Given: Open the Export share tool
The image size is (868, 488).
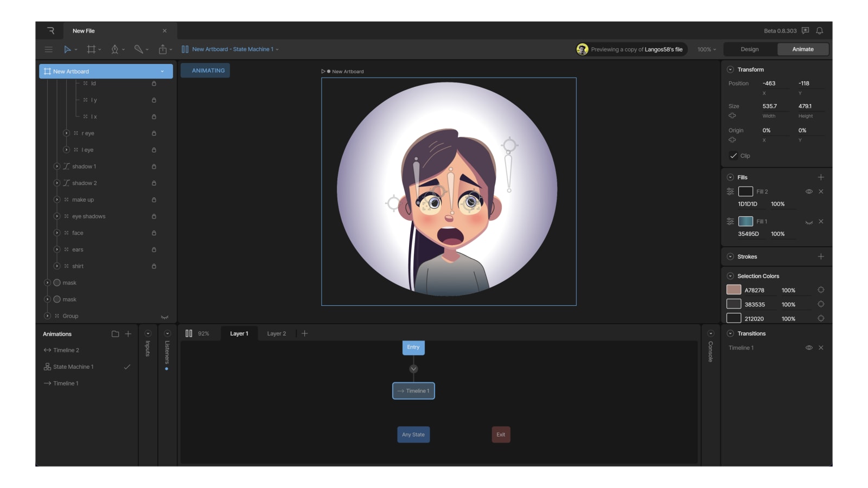Looking at the screenshot, I should click(162, 49).
